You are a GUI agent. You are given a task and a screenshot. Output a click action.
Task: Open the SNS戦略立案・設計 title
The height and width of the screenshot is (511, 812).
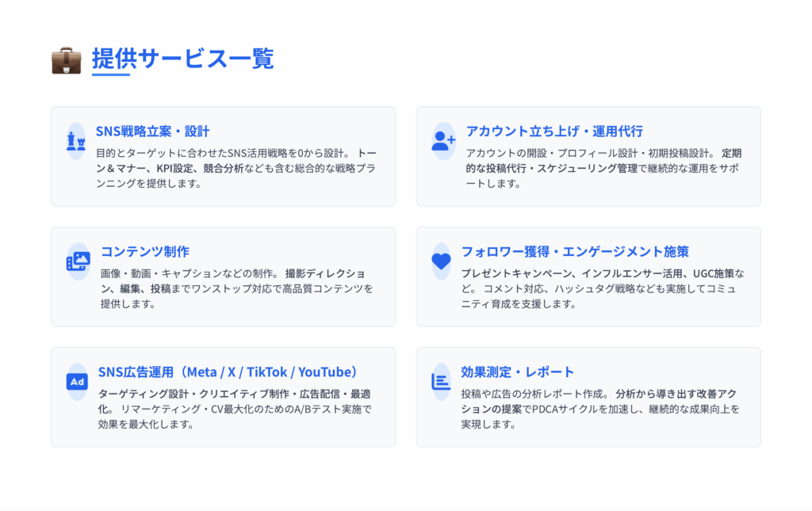pyautogui.click(x=153, y=132)
